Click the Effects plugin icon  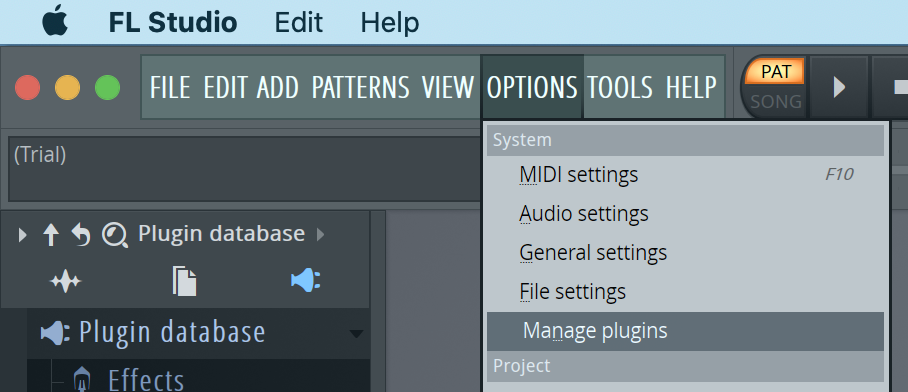click(82, 380)
